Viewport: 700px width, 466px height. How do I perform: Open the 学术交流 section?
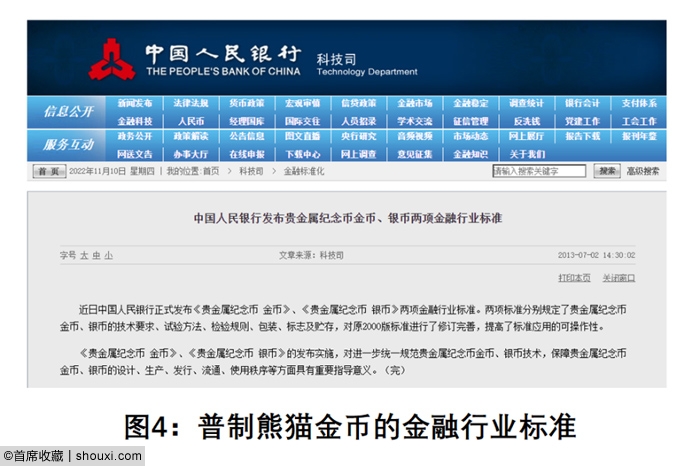pyautogui.click(x=415, y=121)
